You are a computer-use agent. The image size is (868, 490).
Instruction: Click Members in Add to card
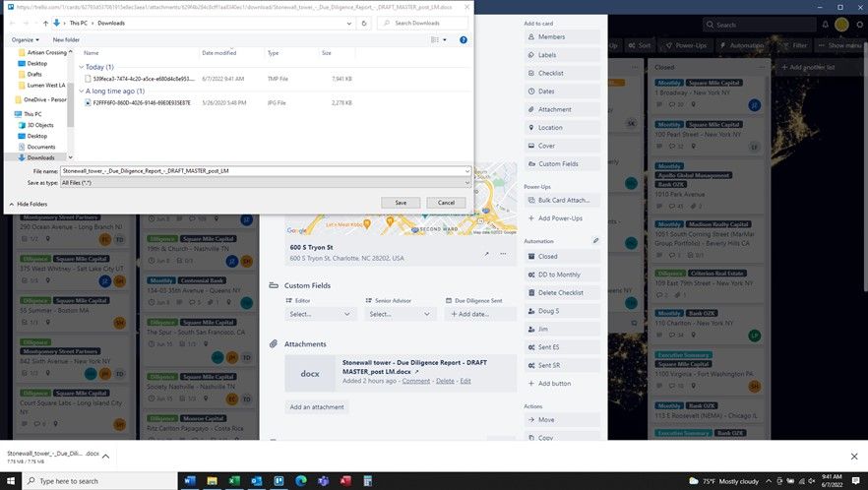[x=562, y=36]
